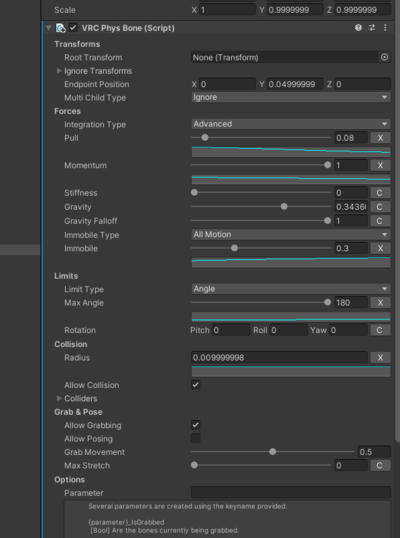This screenshot has width=400, height=538.
Task: Click the Rotation Pitch field
Action: point(231,330)
